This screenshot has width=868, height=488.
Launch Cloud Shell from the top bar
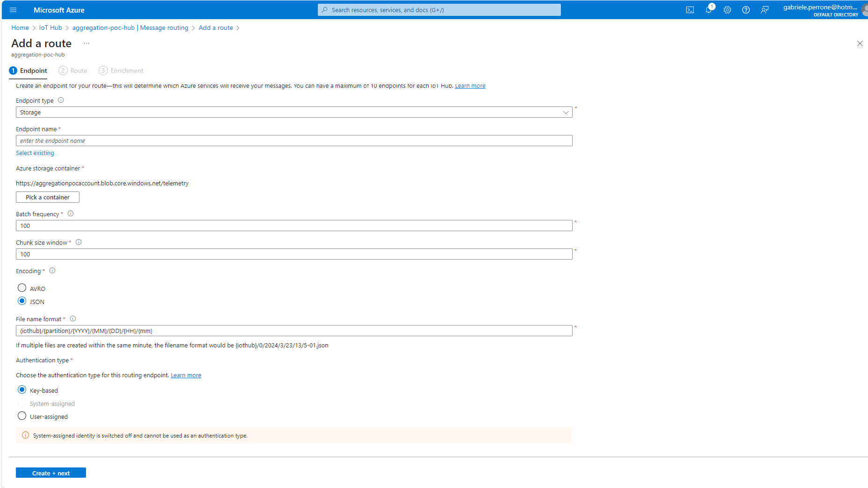690,10
